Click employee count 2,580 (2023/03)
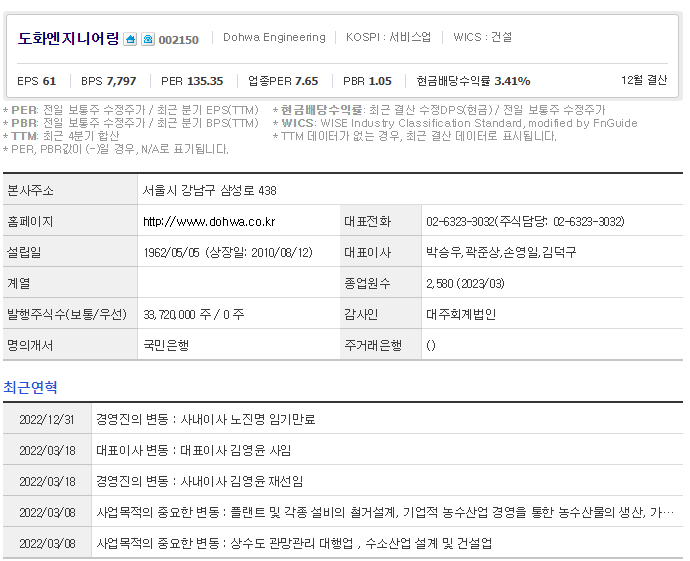 pyautogui.click(x=465, y=283)
